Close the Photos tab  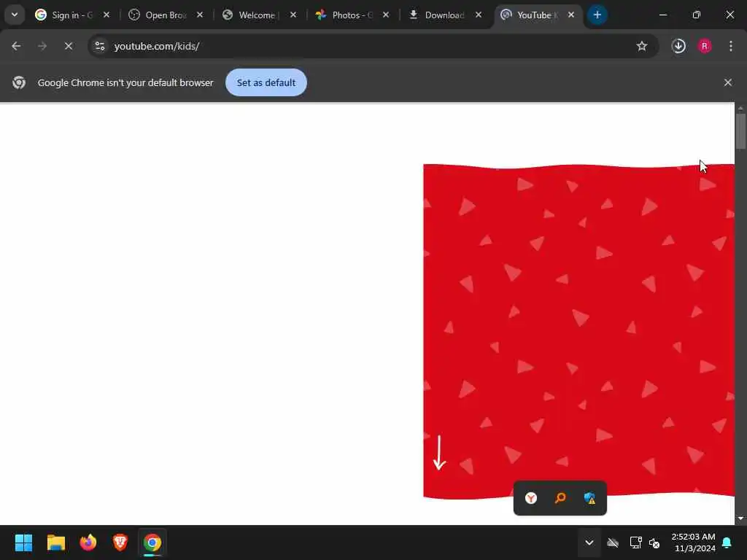(x=386, y=15)
